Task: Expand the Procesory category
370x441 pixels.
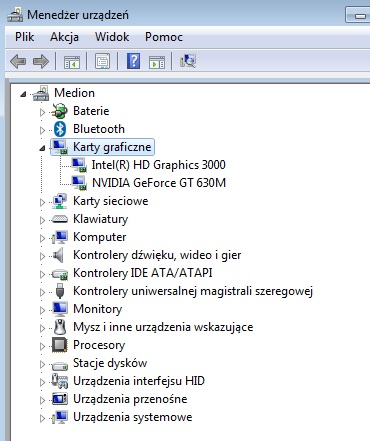Action: 42,346
